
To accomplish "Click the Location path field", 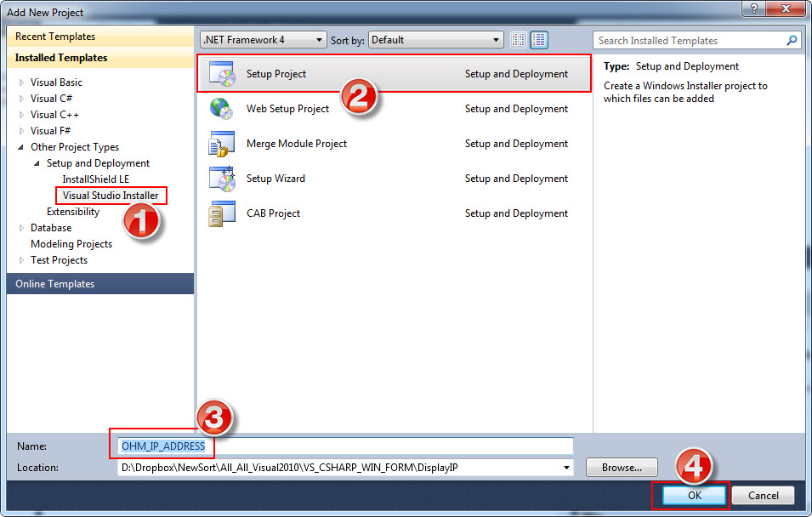I will tap(345, 468).
